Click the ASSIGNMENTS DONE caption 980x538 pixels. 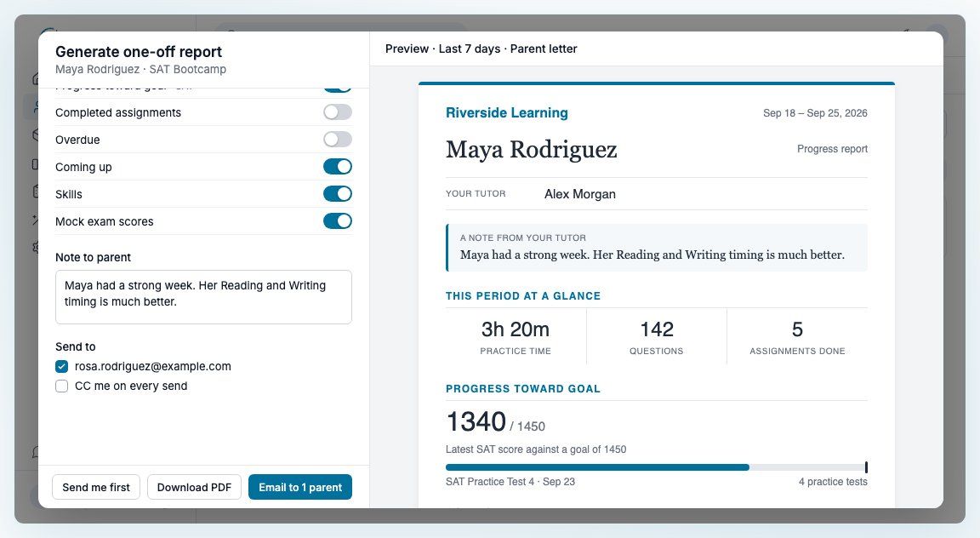(797, 351)
